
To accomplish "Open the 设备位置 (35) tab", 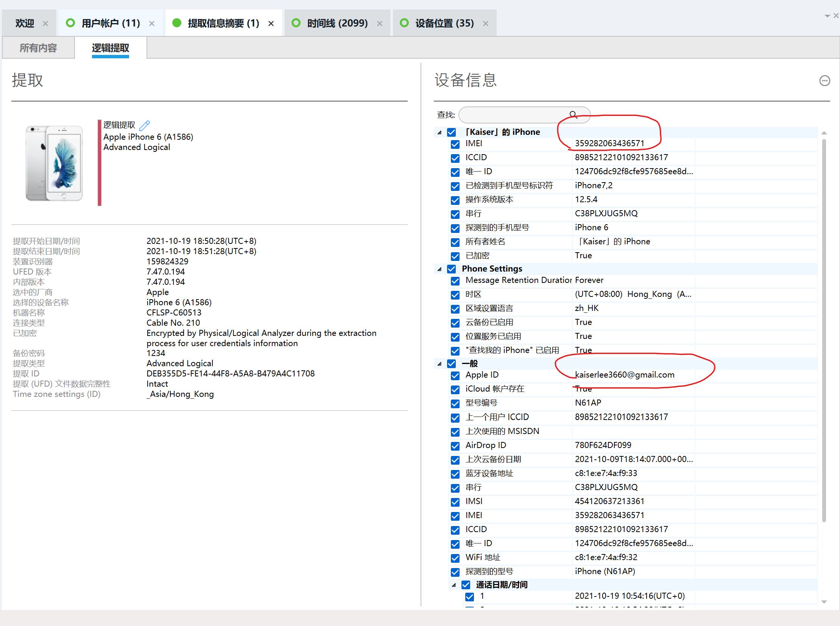I will coord(444,23).
